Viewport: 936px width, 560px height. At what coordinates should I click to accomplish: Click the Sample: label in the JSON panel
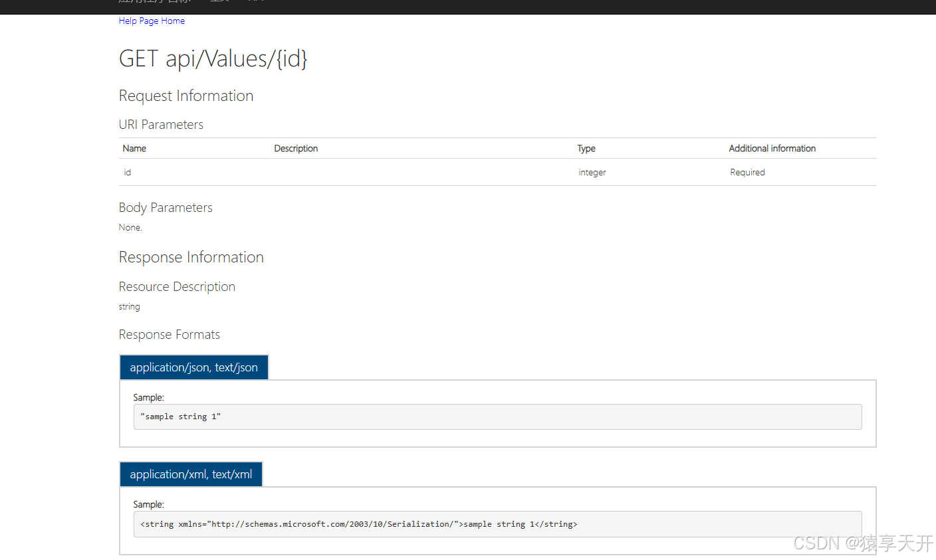click(148, 397)
